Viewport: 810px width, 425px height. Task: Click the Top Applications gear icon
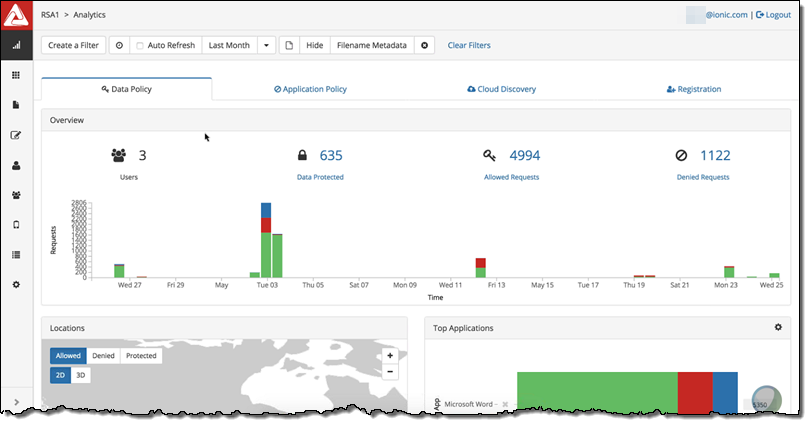point(778,328)
